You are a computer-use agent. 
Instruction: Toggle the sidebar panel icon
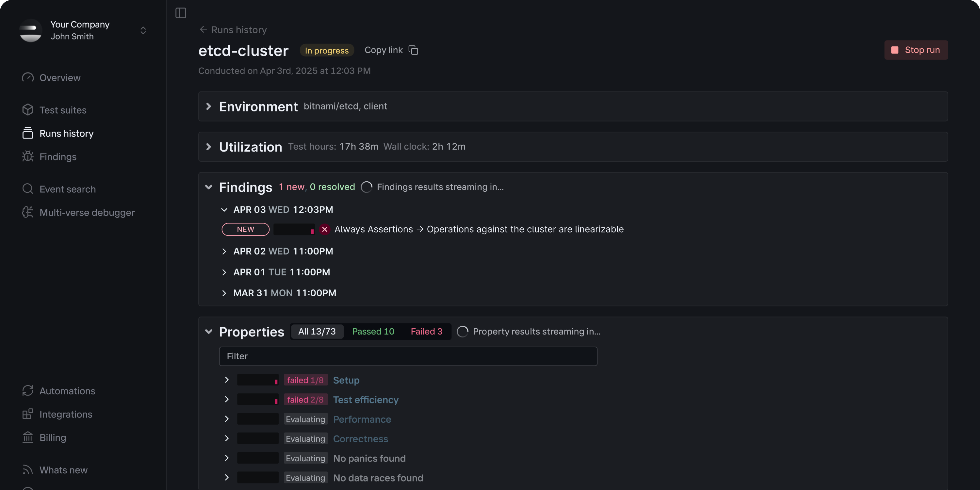pos(181,13)
